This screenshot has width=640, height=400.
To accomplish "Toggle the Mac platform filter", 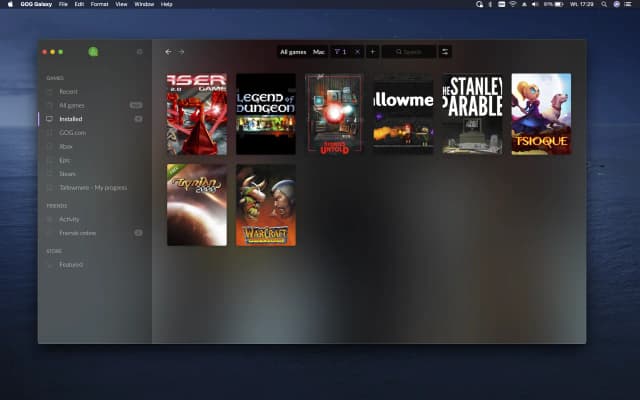I will (x=319, y=51).
